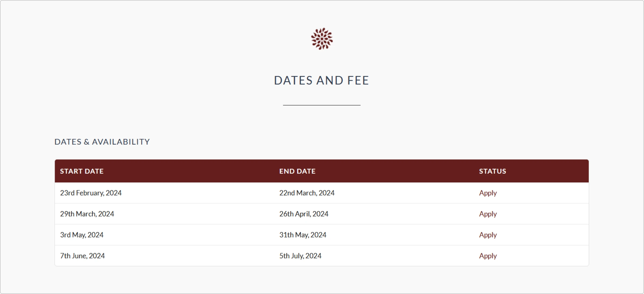The height and width of the screenshot is (294, 644).
Task: Apply for the 7th June 2024 course
Action: (488, 256)
